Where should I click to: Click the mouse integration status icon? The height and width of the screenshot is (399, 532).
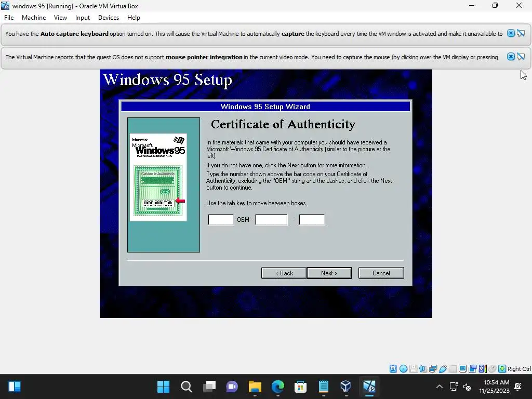click(493, 369)
